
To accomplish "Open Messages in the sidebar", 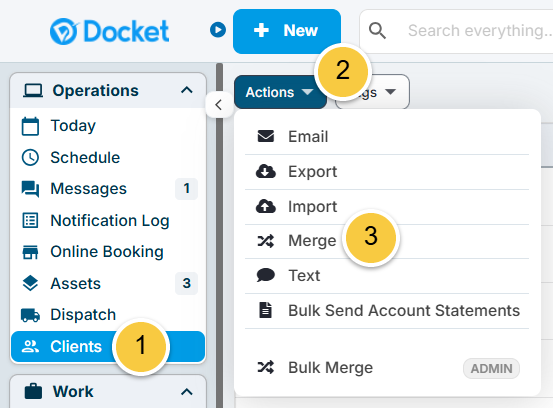I will 89,189.
